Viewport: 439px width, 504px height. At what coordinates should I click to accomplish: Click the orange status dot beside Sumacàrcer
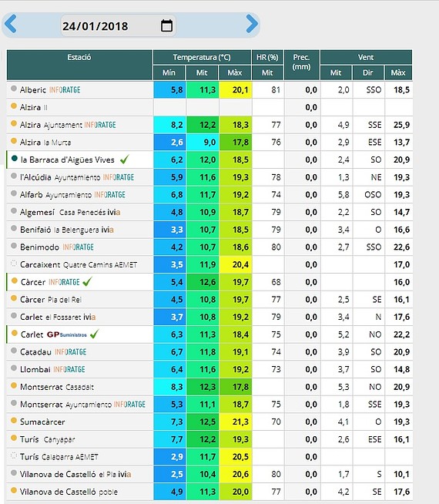click(14, 421)
